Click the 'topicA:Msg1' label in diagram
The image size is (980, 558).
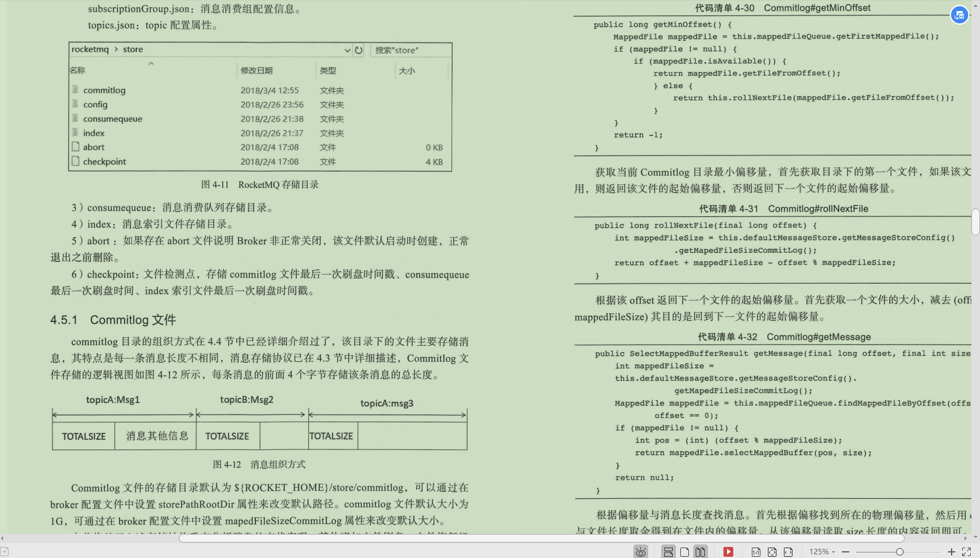click(113, 400)
